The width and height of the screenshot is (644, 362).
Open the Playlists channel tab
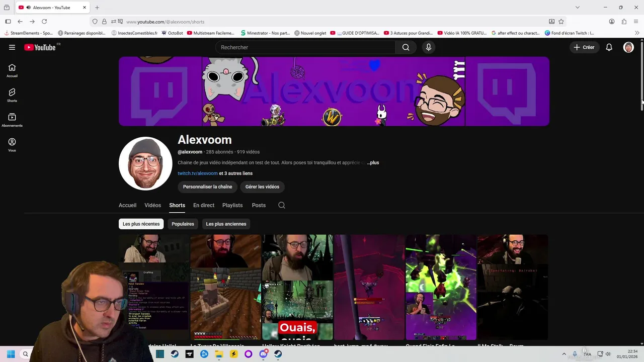(x=232, y=205)
